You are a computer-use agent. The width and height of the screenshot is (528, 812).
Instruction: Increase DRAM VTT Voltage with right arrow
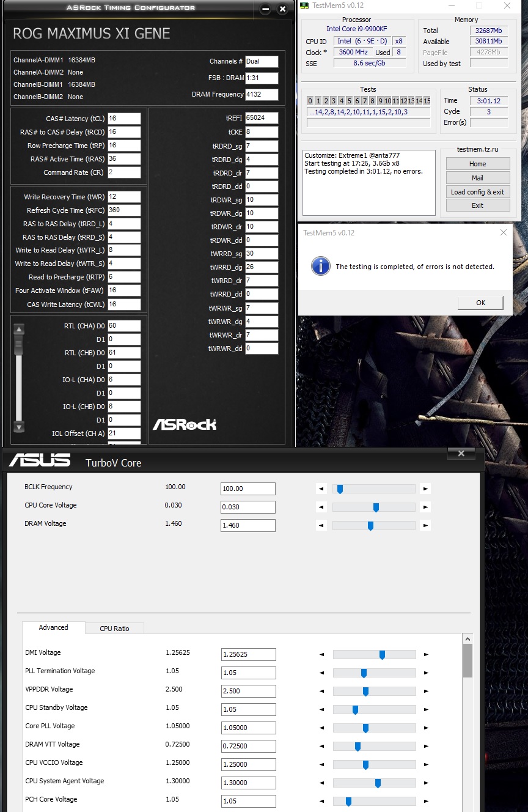(x=426, y=746)
